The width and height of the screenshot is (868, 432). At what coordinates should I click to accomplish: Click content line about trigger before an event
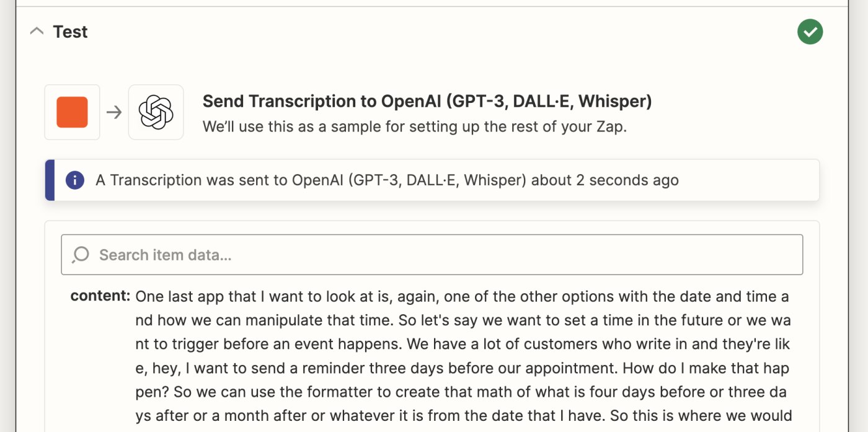pyautogui.click(x=463, y=344)
